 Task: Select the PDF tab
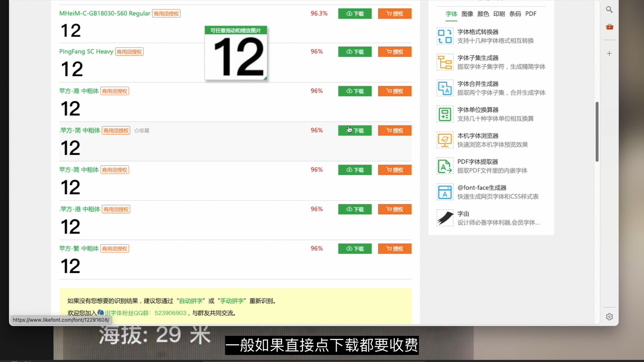[531, 14]
